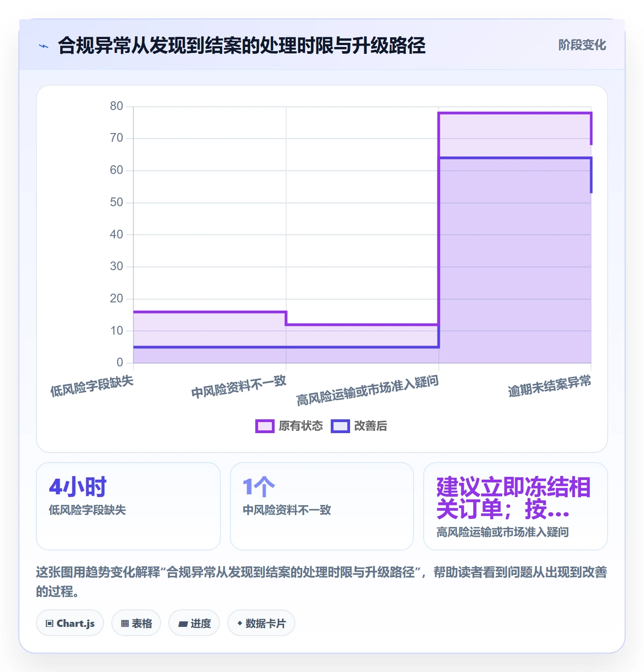Click the 阶段变化 label in header
Screen dimensions: 644x672
pyautogui.click(x=582, y=45)
